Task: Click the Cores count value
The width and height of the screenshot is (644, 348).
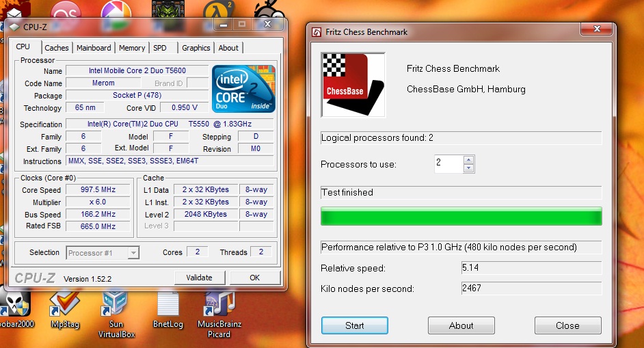Action: (x=197, y=252)
